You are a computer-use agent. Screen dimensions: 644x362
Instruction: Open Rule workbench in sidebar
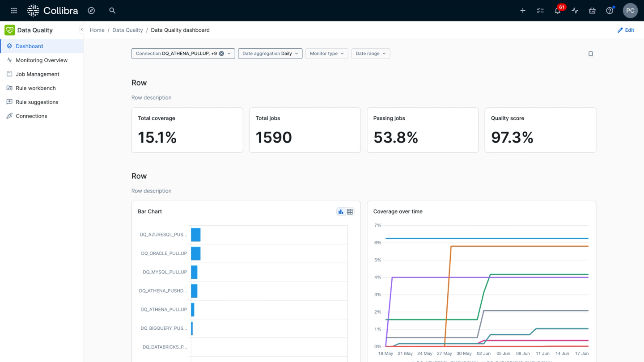click(x=42, y=88)
